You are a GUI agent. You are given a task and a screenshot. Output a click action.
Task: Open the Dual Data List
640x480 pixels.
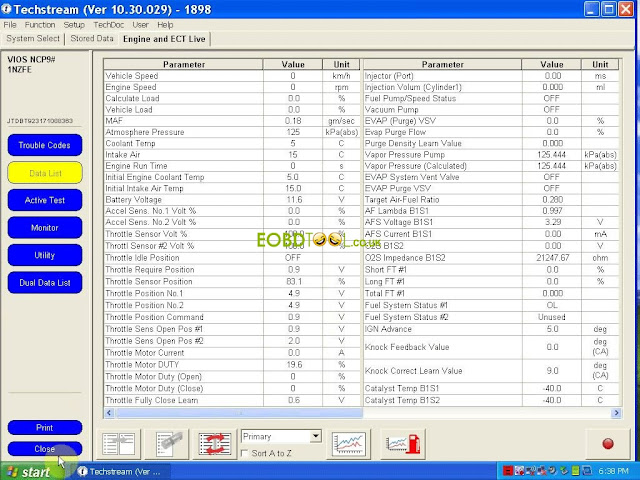[45, 283]
